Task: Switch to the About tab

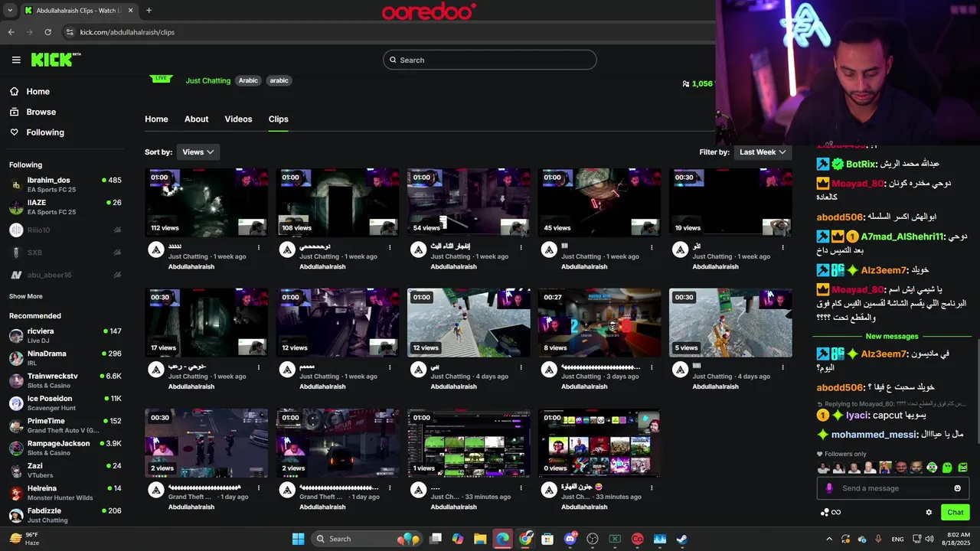Action: [196, 119]
